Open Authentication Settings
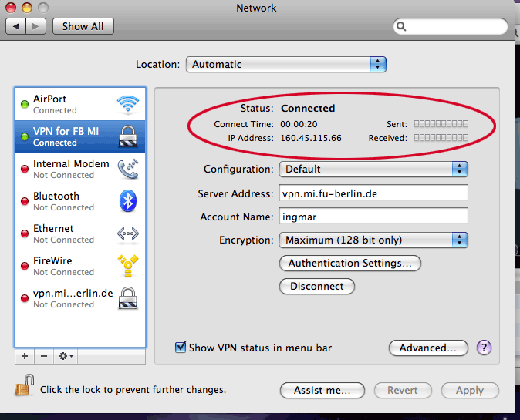Viewport: 520px width, 420px height. (349, 263)
